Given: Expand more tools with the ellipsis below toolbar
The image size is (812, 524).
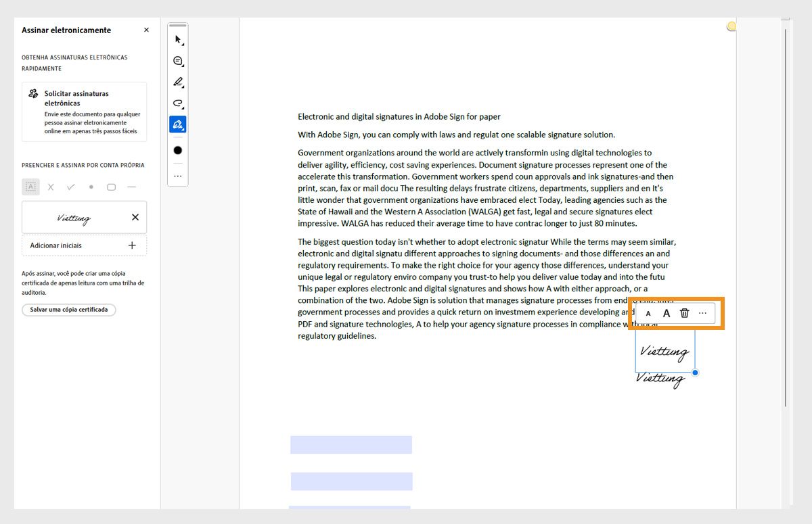Looking at the screenshot, I should tap(177, 176).
